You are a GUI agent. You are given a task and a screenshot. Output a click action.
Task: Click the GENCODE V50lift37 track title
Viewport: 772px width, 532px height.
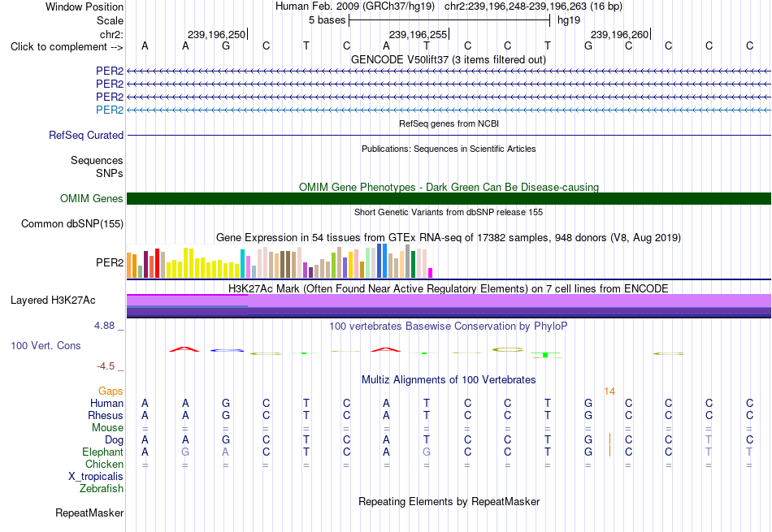pyautogui.click(x=449, y=59)
